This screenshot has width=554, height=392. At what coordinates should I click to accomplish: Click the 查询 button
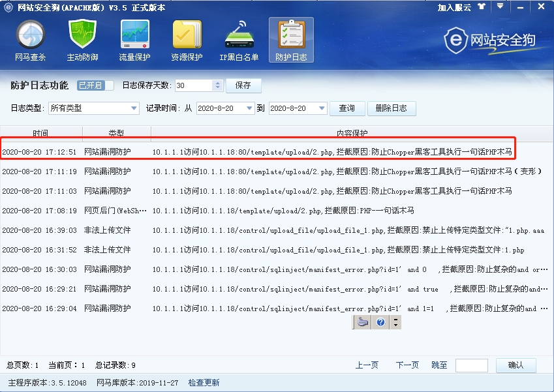click(347, 108)
